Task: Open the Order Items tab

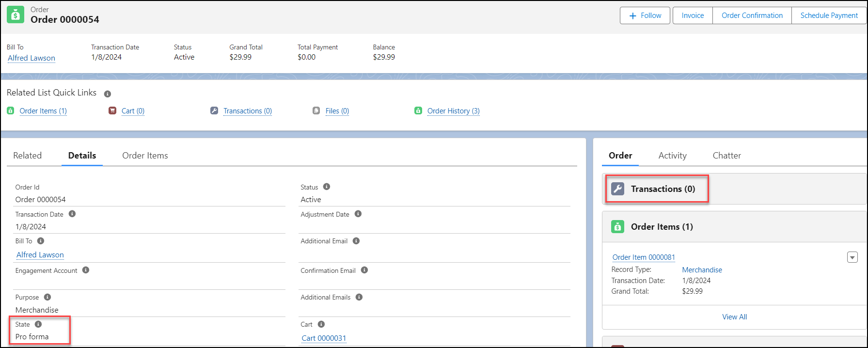Action: [x=145, y=156]
